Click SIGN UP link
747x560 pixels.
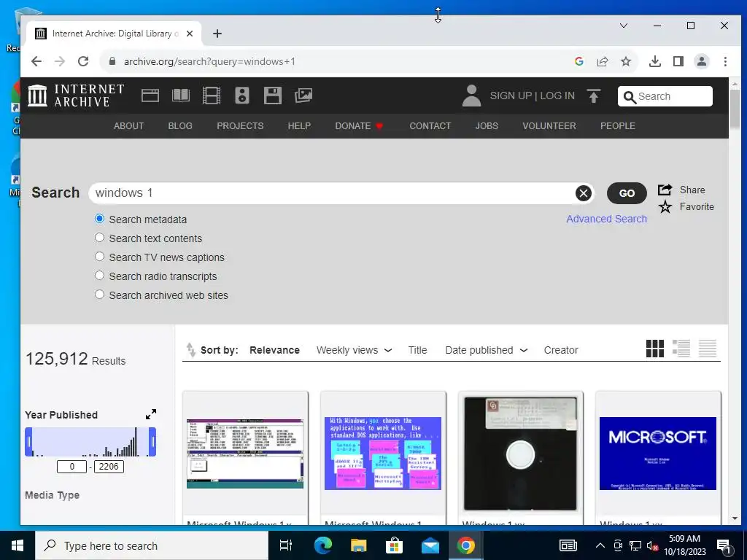pos(511,96)
